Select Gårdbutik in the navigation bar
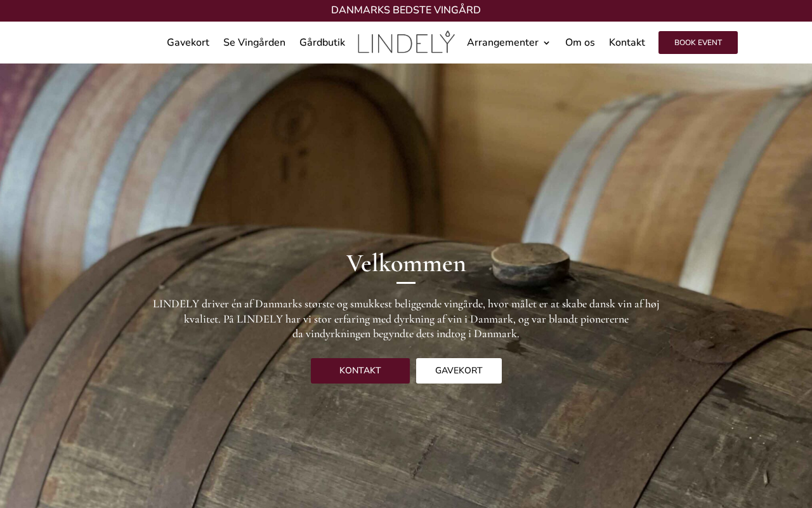This screenshot has height=508, width=812. point(322,43)
